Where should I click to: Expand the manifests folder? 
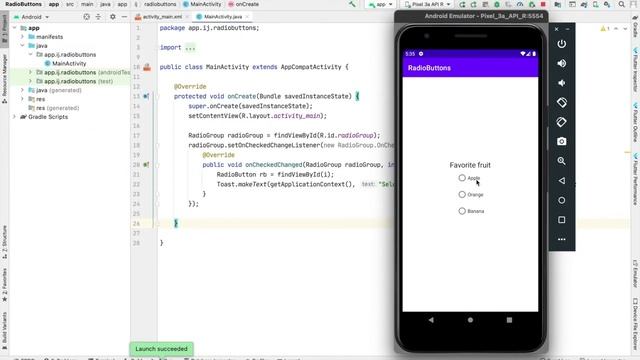coord(22,37)
